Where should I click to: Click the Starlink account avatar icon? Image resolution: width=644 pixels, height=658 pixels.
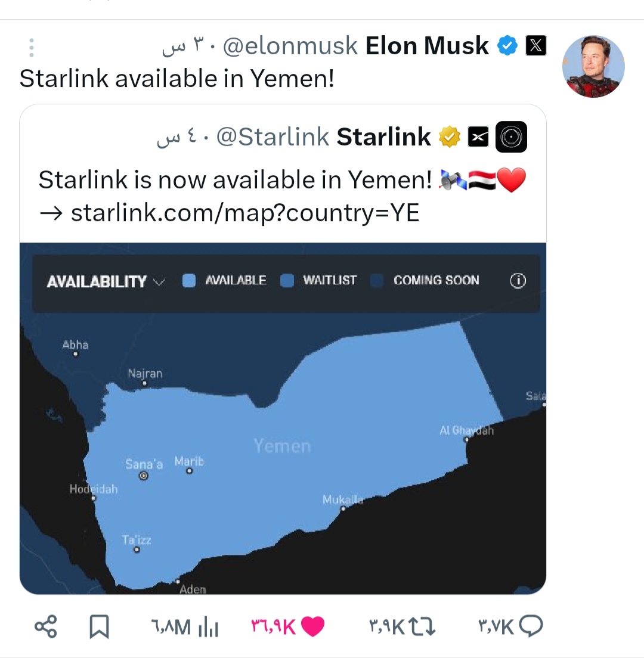(x=511, y=137)
